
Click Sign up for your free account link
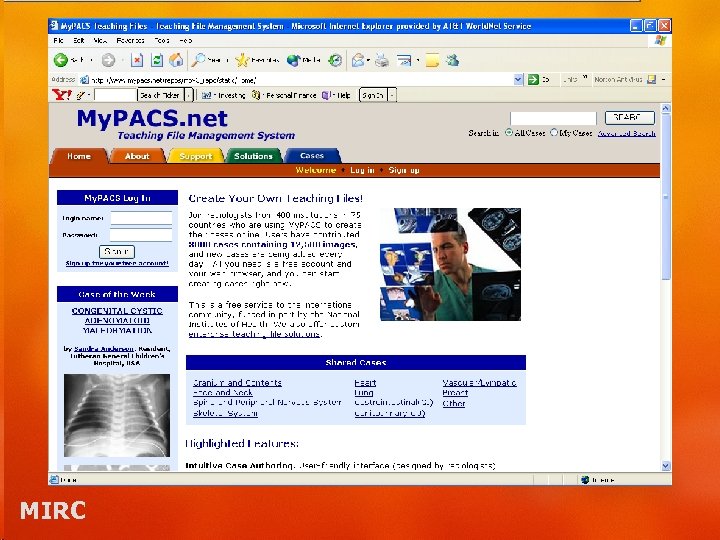(117, 263)
